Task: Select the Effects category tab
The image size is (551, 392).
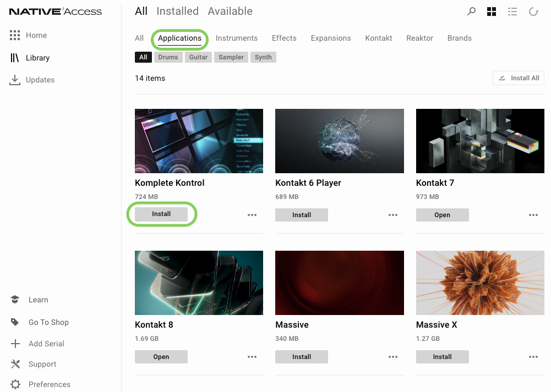Action: coord(284,38)
